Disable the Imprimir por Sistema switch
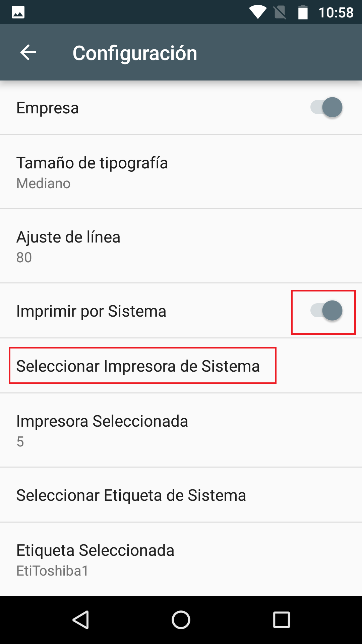This screenshot has height=644, width=362. (x=326, y=311)
